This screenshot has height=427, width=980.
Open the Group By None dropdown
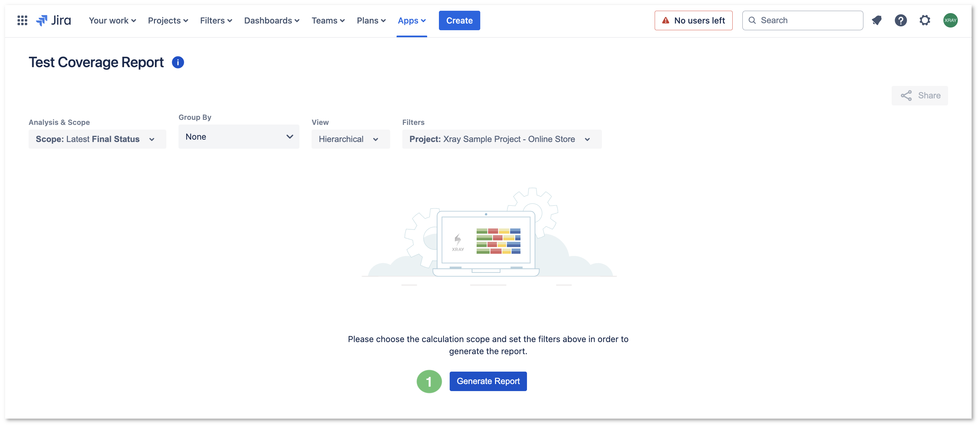click(x=239, y=137)
